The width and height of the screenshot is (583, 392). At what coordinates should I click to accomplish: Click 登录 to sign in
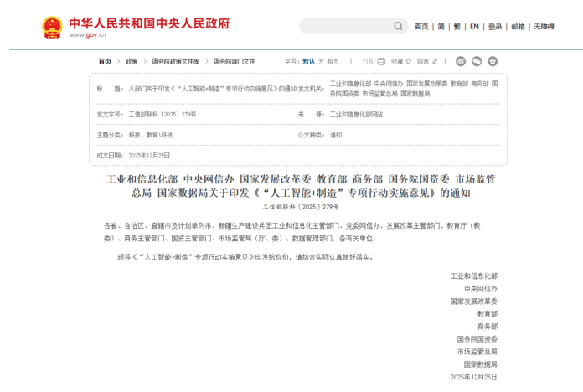click(495, 26)
